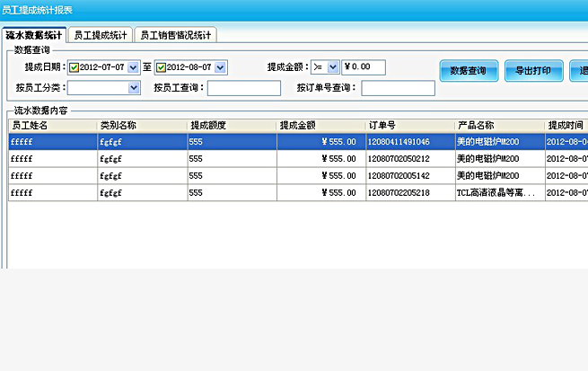Expand the 提成金额 comparison operator dropdown
The height and width of the screenshot is (371, 588).
click(x=333, y=67)
